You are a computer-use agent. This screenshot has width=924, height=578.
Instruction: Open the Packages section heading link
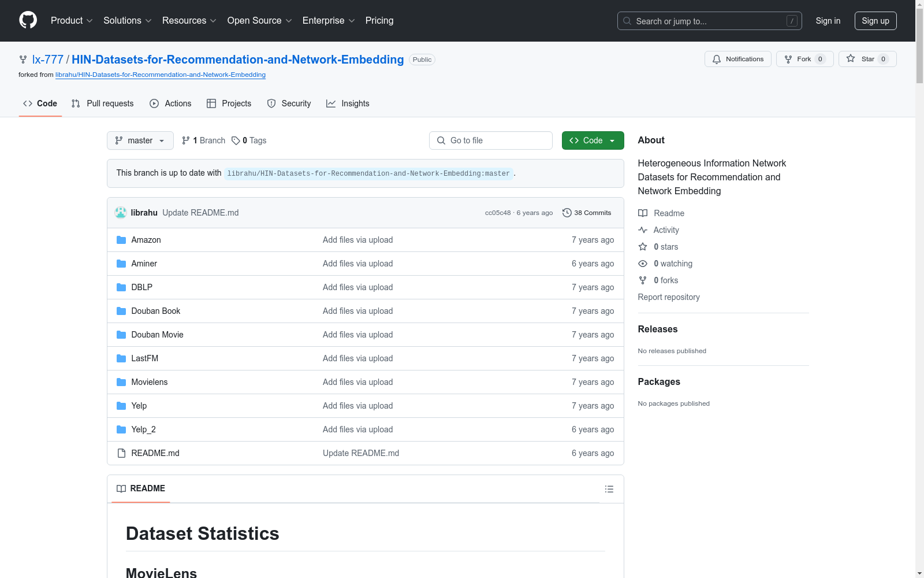659,382
